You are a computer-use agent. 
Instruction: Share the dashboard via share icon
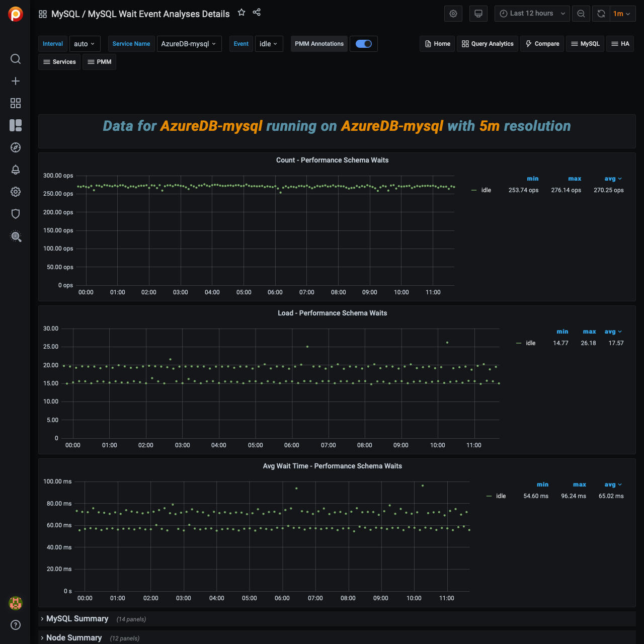point(257,13)
